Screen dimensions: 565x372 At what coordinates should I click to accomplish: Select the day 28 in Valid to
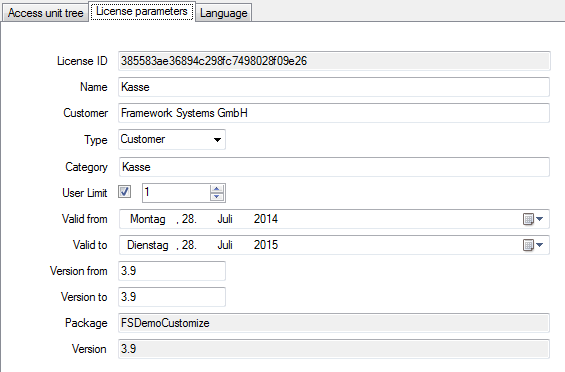[x=189, y=245]
